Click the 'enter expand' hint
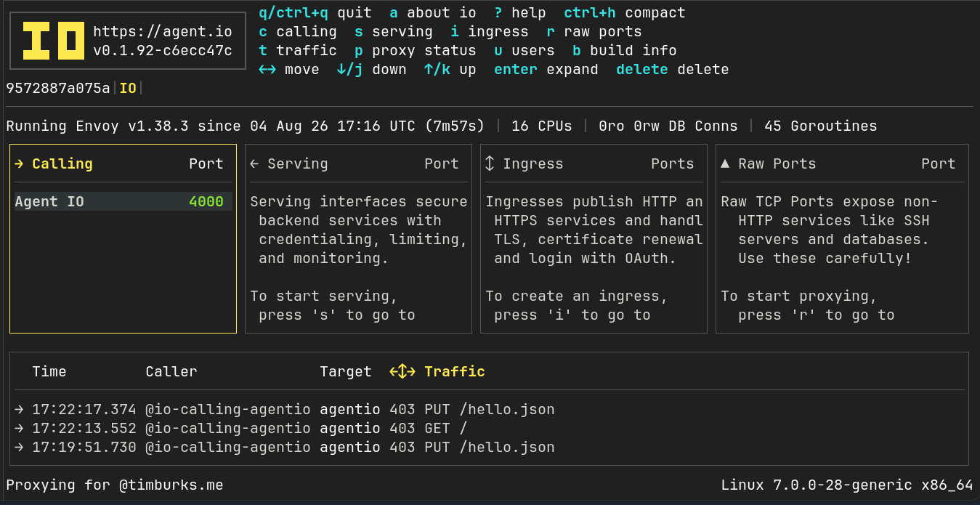980x505 pixels. [x=546, y=70]
